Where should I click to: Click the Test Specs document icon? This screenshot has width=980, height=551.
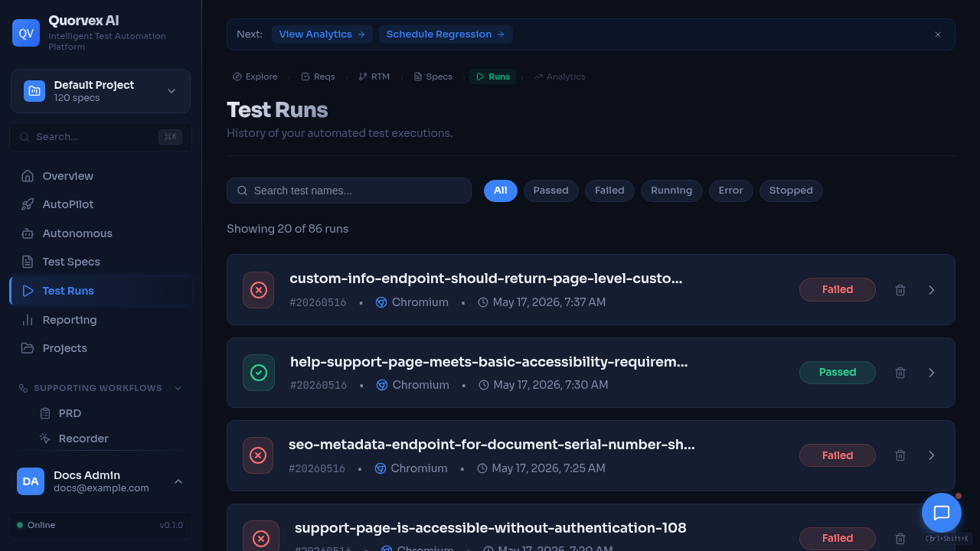[28, 262]
